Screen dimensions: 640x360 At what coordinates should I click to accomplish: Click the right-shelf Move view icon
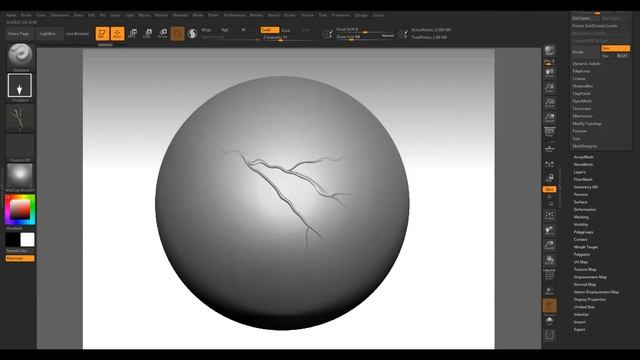click(549, 230)
